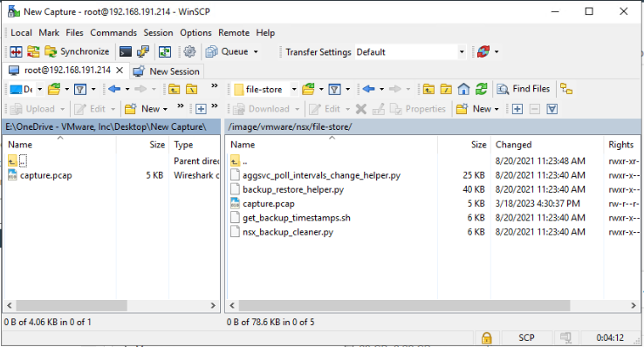Open in PuTTY icon
Screen dimensions: 644x347
pos(142,51)
